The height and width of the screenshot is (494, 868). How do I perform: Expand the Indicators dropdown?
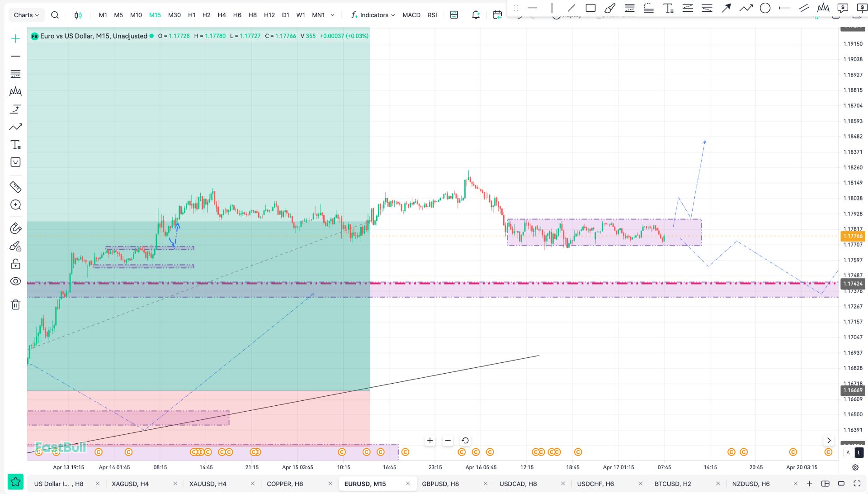pos(373,15)
